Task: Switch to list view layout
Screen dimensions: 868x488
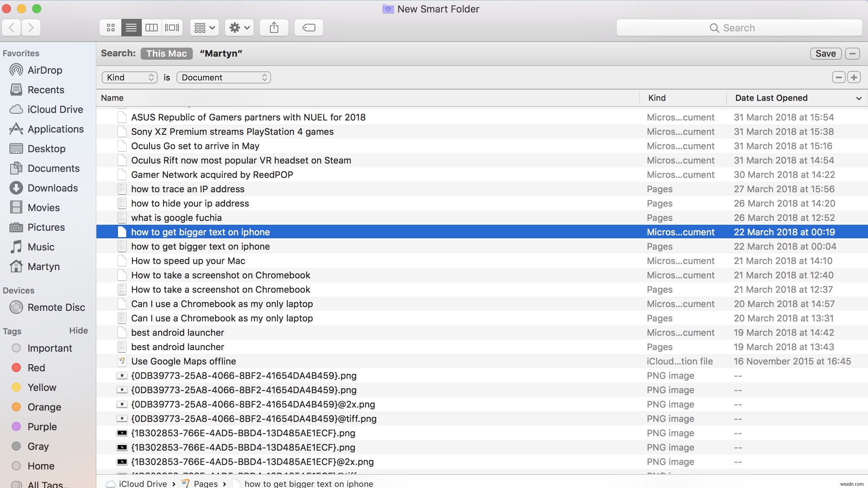Action: (x=130, y=28)
